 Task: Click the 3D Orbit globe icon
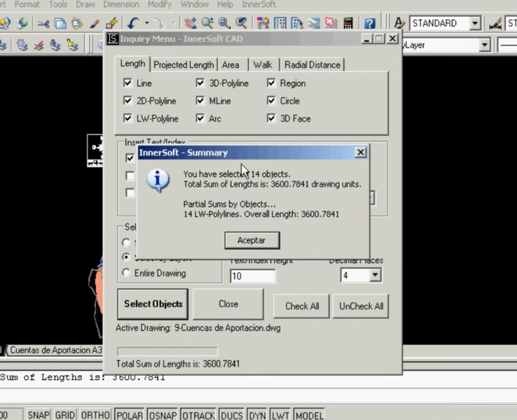coord(22,23)
